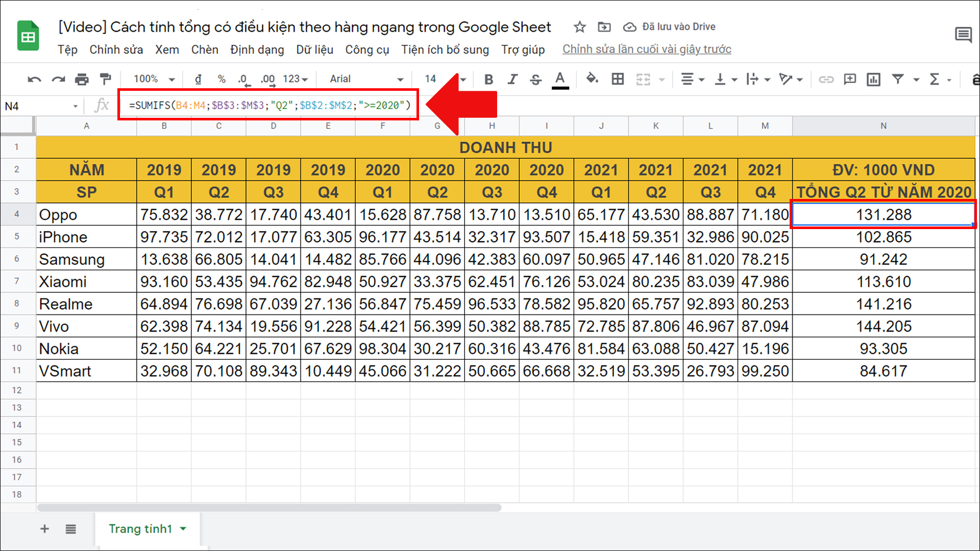Open the Chỉnh sửa menu
The image size is (980, 551).
click(116, 49)
